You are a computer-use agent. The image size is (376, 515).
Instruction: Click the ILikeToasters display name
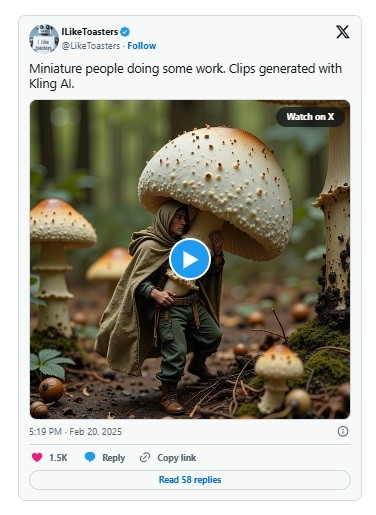[90, 32]
